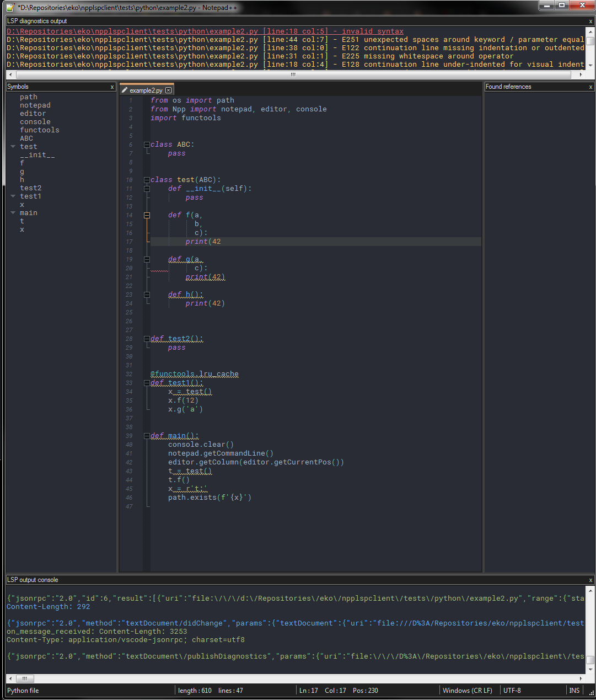Open the 'invalid syntax' diagnostic at line 18
This screenshot has width=596, height=700.
coord(205,31)
